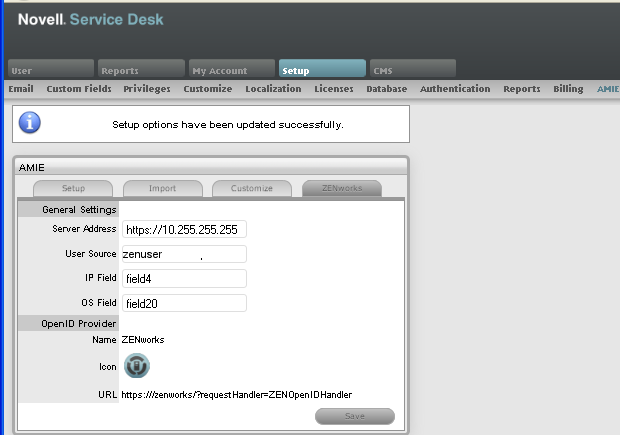Open the Billing submenu
This screenshot has height=435, width=620.
pos(568,89)
